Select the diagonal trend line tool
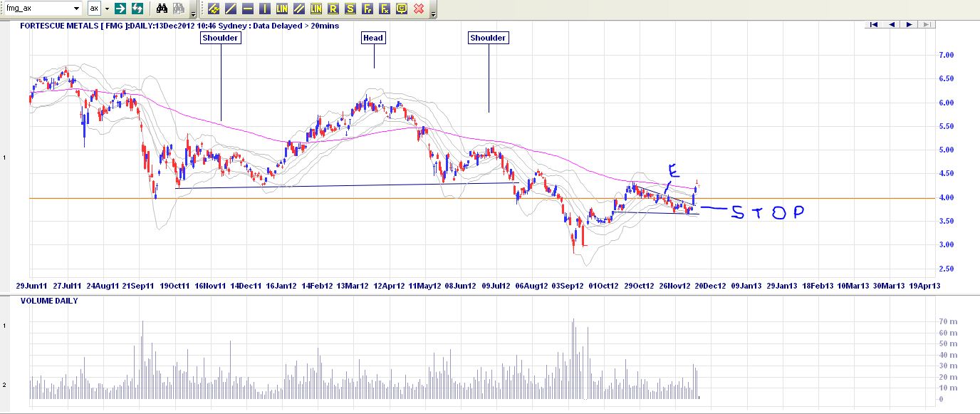The width and height of the screenshot is (980, 414). (230, 9)
